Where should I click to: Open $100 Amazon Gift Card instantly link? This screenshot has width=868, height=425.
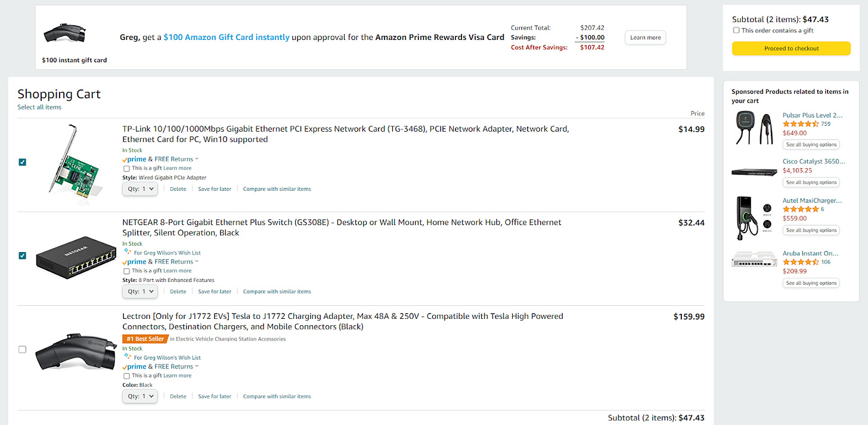pyautogui.click(x=227, y=37)
